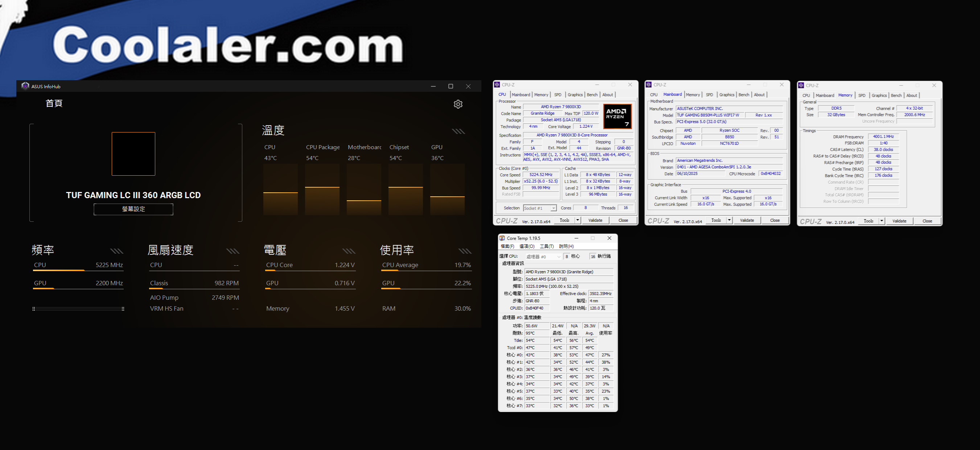Click the horizontal slider under GPU frequency
Screen dimensions: 980x450
(78, 309)
